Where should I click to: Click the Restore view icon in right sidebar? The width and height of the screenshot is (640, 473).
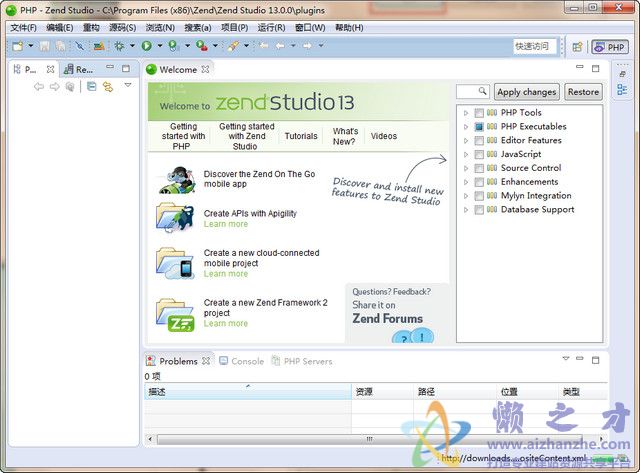point(622,74)
